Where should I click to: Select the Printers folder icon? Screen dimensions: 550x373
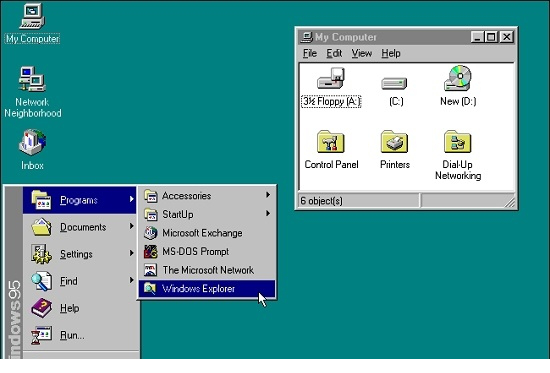[x=394, y=141]
